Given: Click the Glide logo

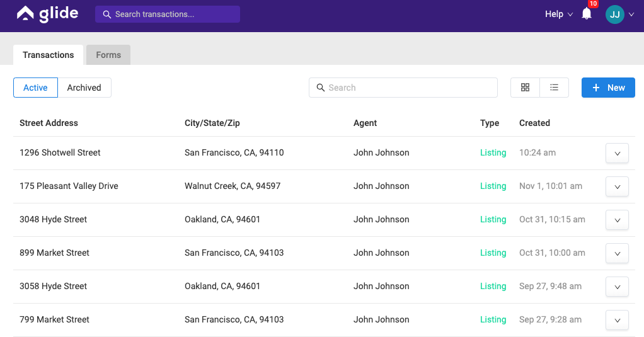Looking at the screenshot, I should (47, 14).
